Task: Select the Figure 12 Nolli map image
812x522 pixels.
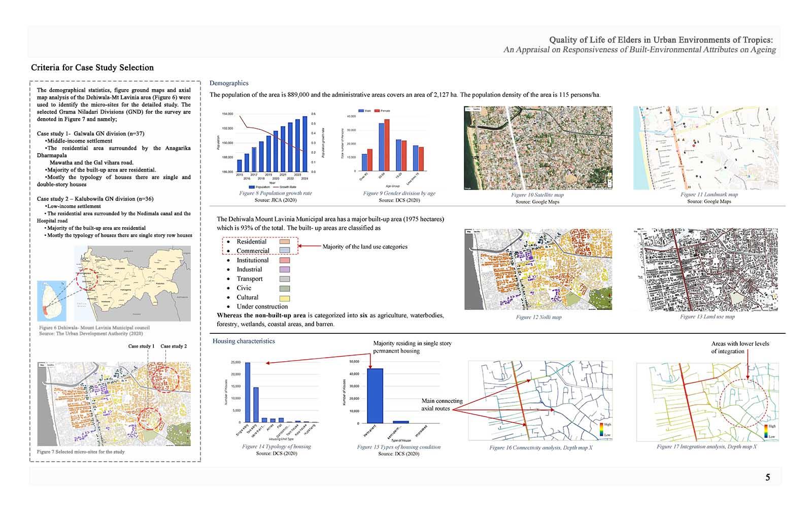Action: point(538,269)
